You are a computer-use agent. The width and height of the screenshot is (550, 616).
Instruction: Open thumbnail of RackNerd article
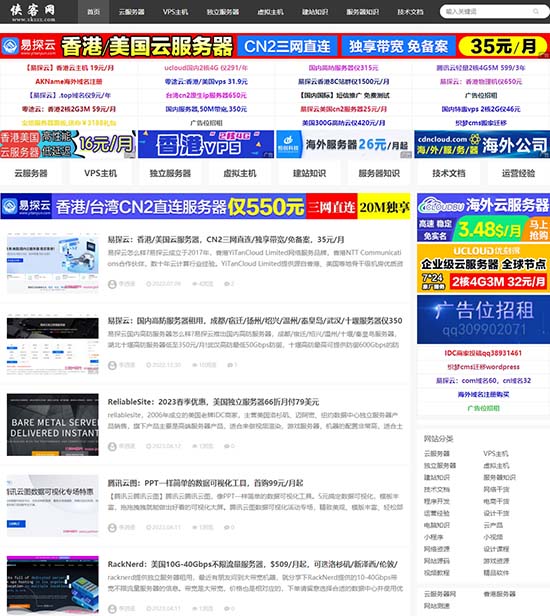tap(53, 585)
